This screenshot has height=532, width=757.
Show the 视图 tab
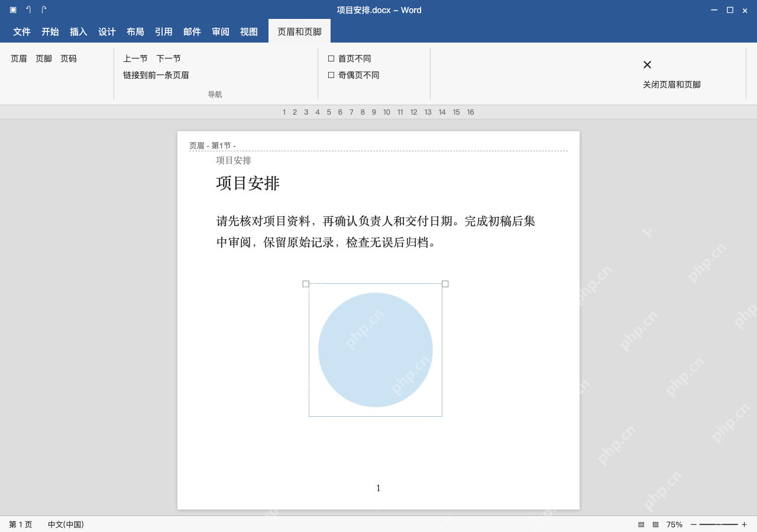(249, 31)
